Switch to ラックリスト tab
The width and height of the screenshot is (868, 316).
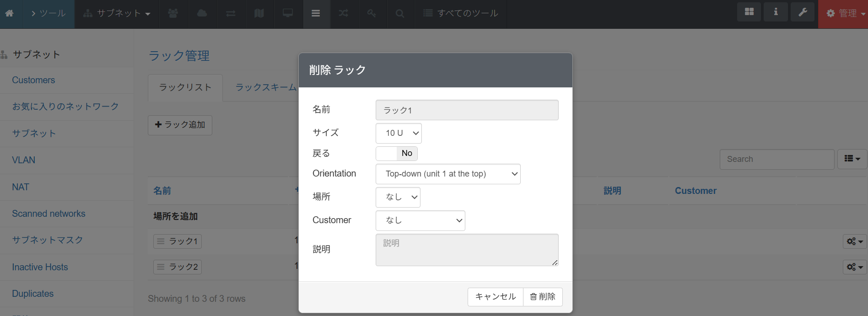click(x=185, y=87)
